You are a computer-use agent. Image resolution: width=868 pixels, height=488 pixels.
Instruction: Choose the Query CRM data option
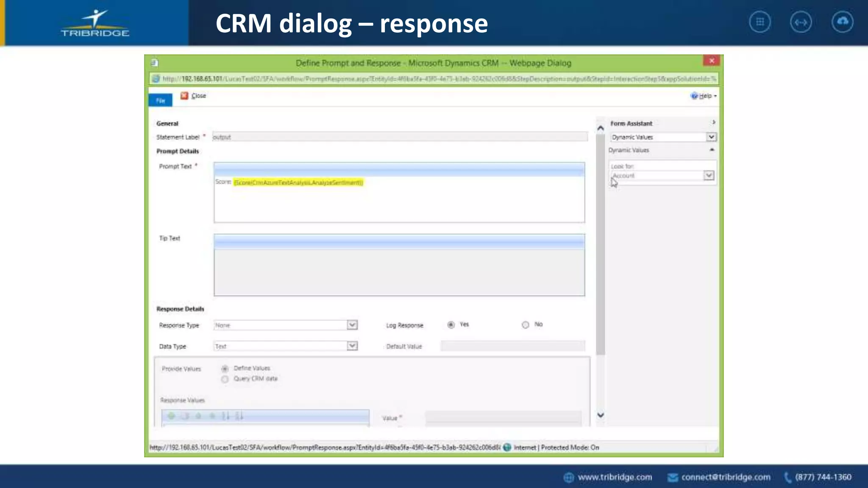pos(225,379)
